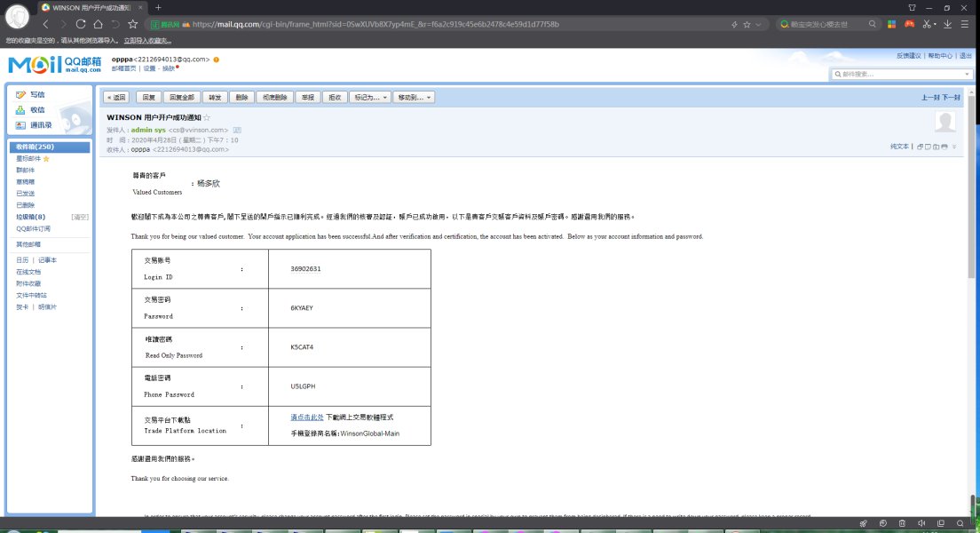
Task: Open 群邮件 group mail folder
Action: 26,171
